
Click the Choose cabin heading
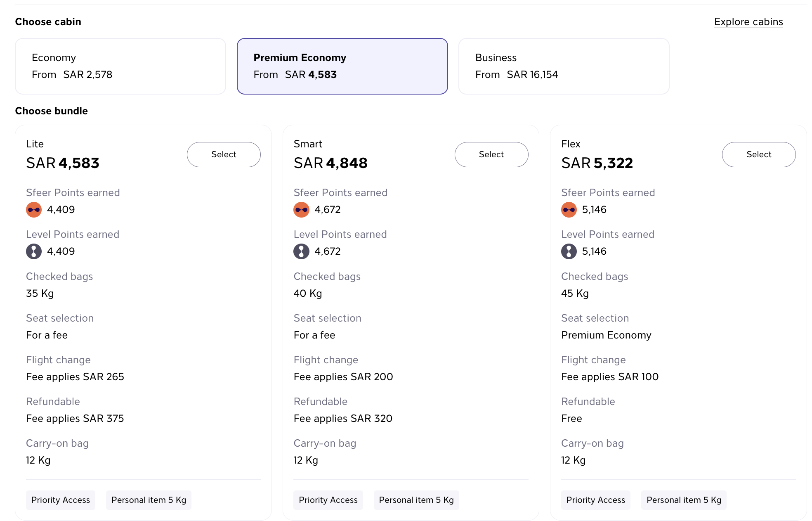tap(48, 22)
